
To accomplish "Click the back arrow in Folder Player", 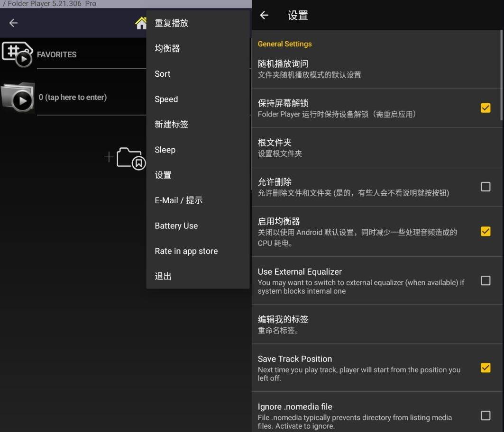I will [13, 23].
